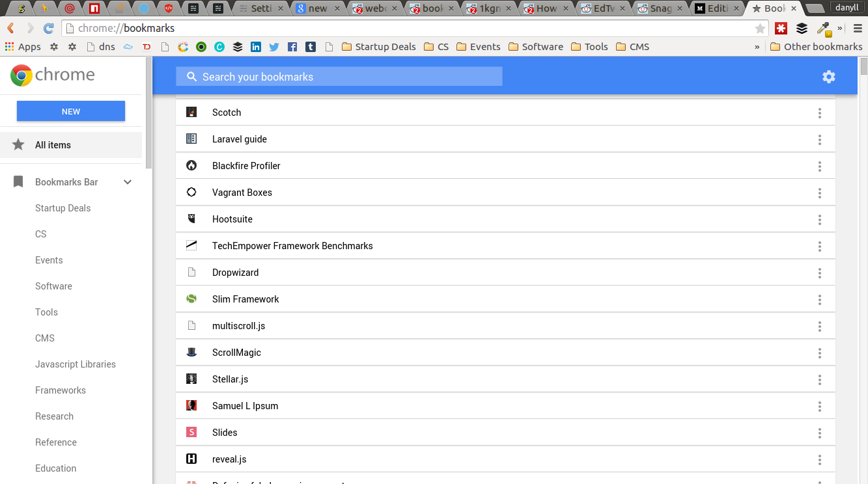Reload the page with the refresh icon
This screenshot has width=868, height=484.
[48, 29]
